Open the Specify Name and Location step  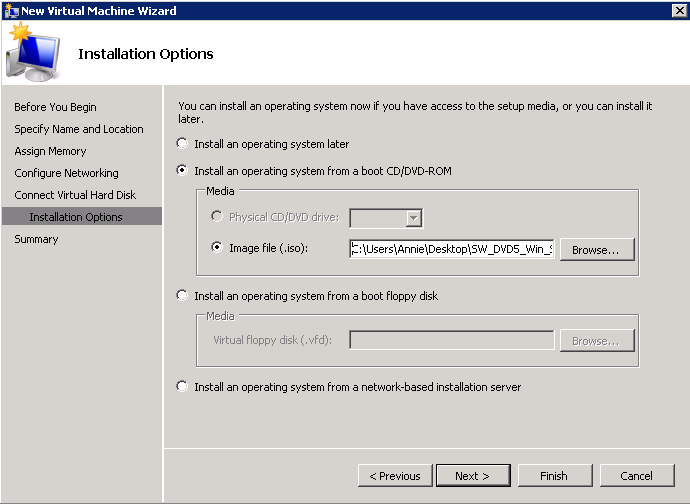tap(79, 129)
